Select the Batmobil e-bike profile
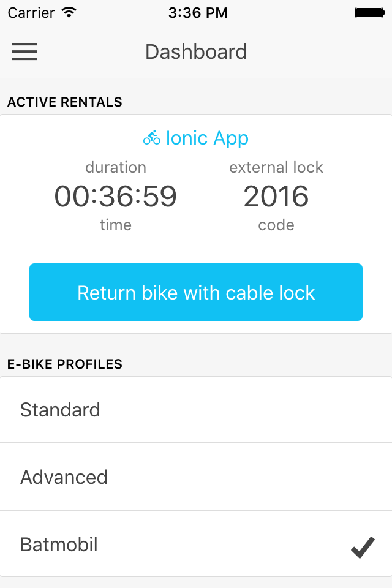This screenshot has height=588, width=392. [196, 545]
